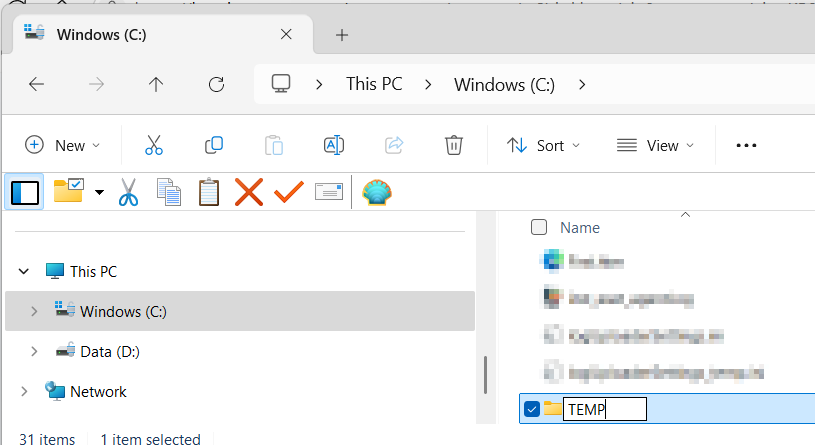Click the Delete trash can icon
This screenshot has height=445, width=815.
click(454, 145)
